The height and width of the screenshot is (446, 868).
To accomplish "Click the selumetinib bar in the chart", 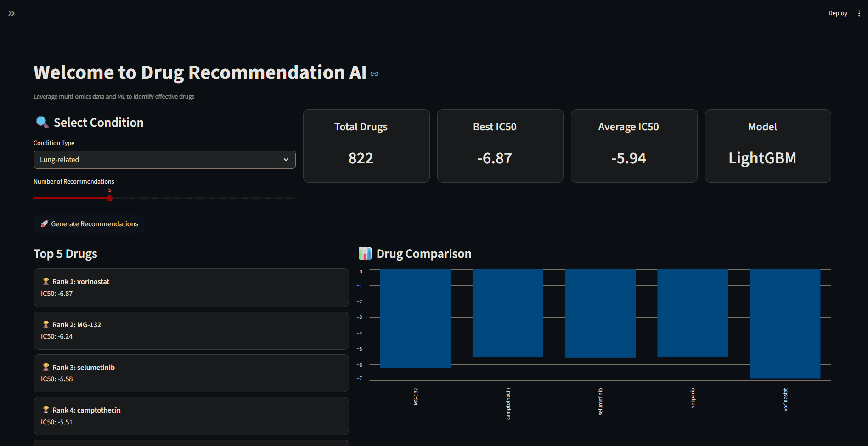I will pyautogui.click(x=600, y=314).
